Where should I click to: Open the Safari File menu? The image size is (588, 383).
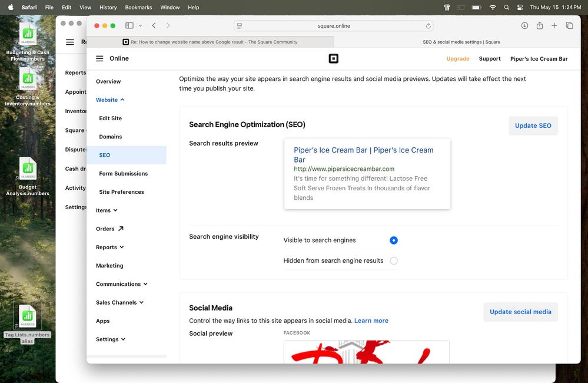click(49, 7)
